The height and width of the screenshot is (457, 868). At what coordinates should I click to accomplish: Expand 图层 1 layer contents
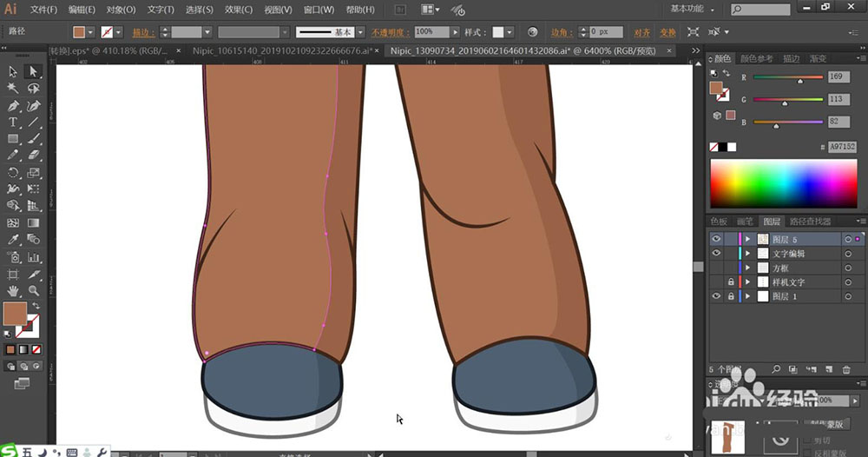pos(748,296)
